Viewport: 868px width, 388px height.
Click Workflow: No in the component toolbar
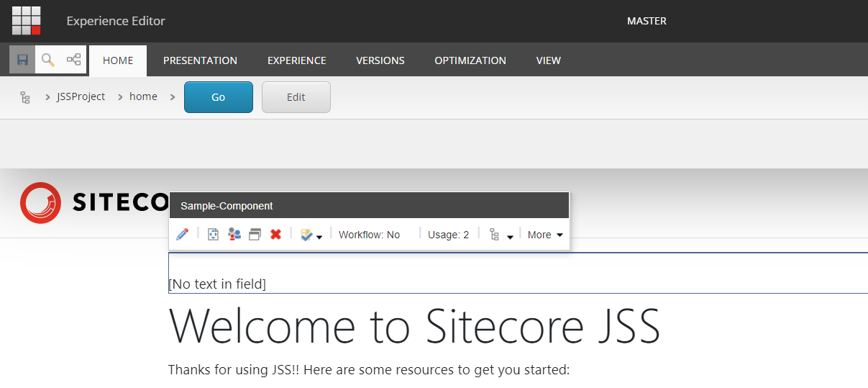coord(370,235)
